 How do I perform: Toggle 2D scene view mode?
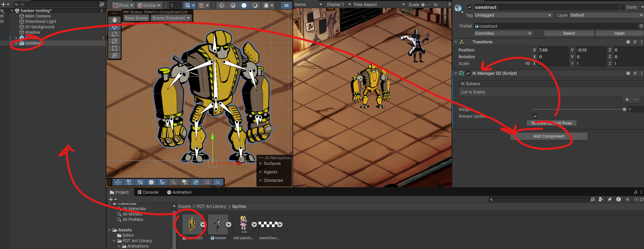286,5
